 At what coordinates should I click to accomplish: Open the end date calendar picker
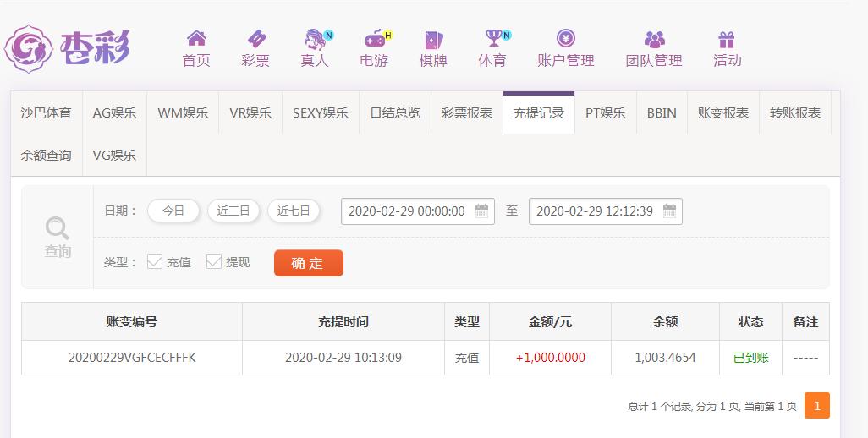669,211
